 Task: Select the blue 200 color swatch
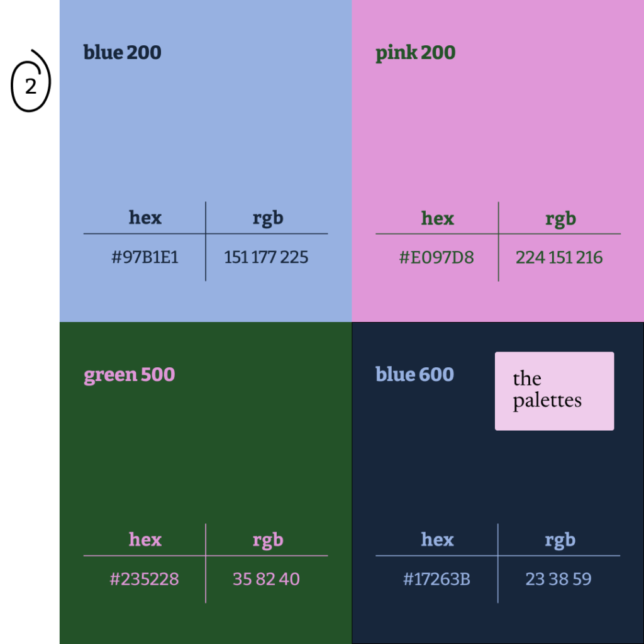coord(206,161)
